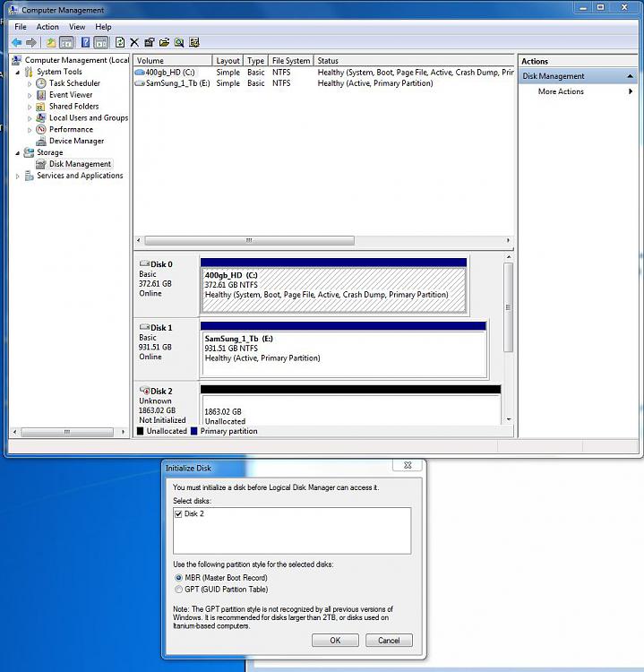Click the disk view vertical scrollbar thumb
644x672 pixels.
(x=508, y=307)
